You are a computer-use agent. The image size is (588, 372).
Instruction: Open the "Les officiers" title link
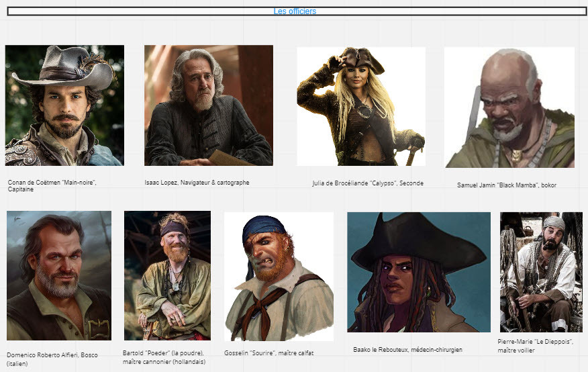tap(295, 11)
